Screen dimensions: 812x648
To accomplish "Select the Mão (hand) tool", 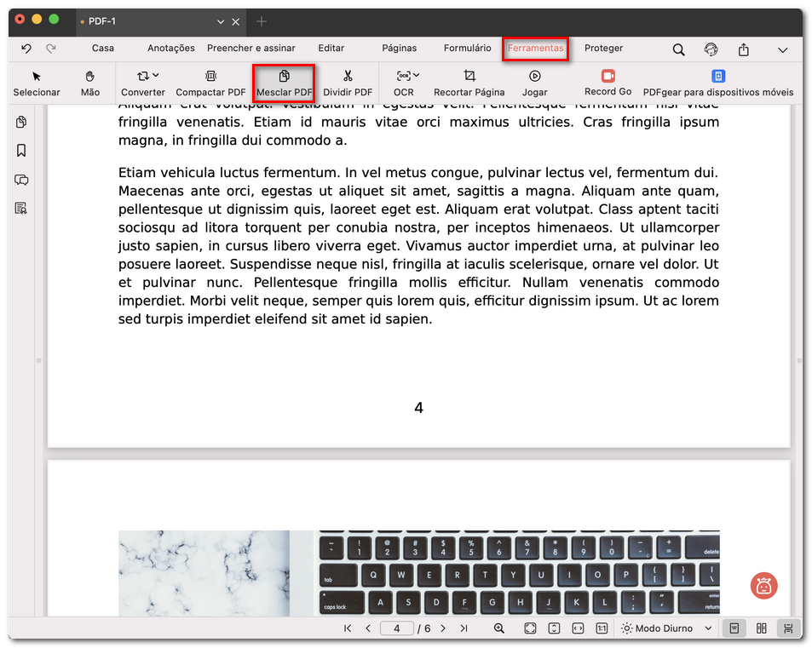I will tap(89, 82).
